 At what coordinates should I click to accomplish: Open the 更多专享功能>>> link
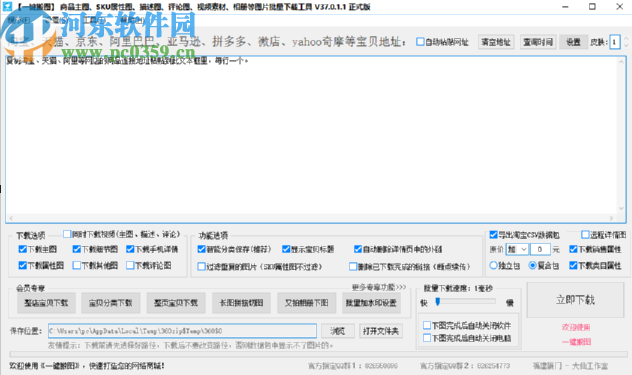[x=379, y=287]
